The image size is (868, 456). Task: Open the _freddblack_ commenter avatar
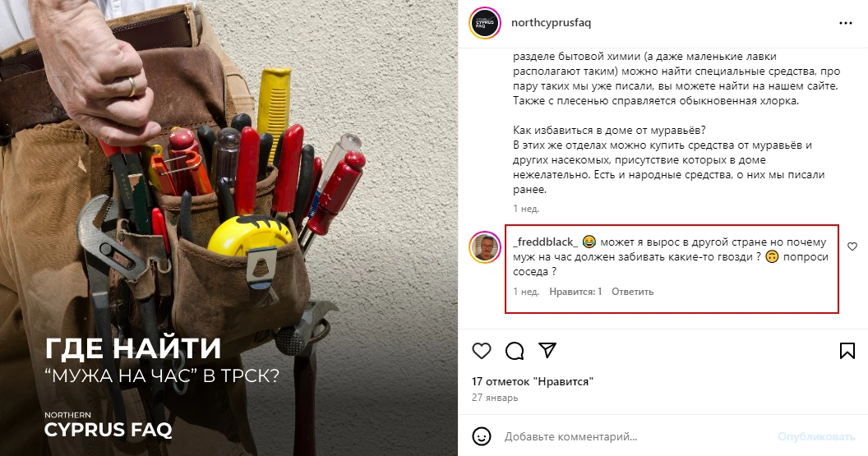click(x=485, y=246)
